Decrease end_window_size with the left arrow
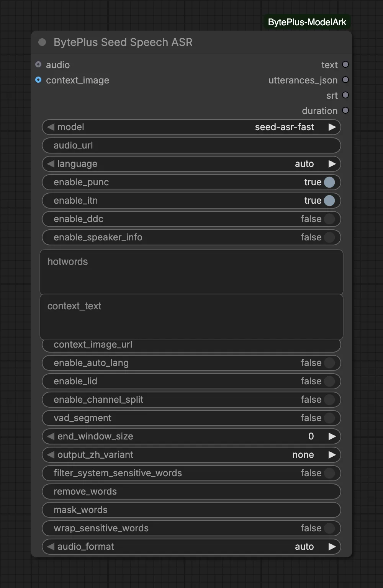Image resolution: width=383 pixels, height=588 pixels. point(51,436)
